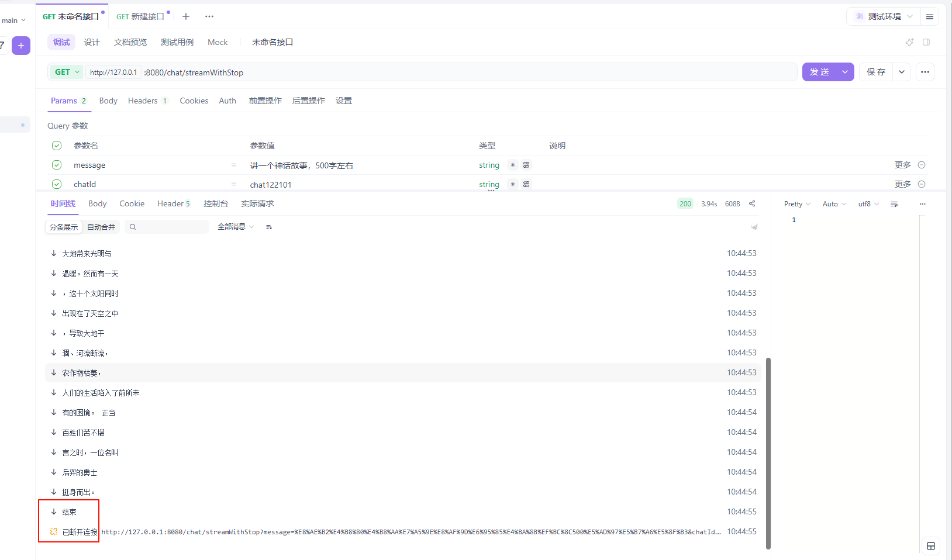Click the message search input field

(166, 227)
